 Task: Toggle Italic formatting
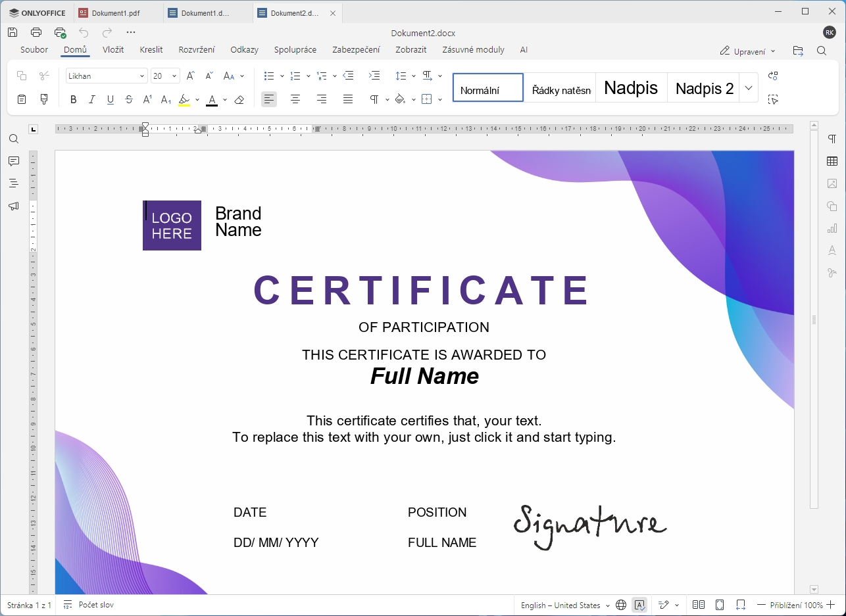pos(92,100)
